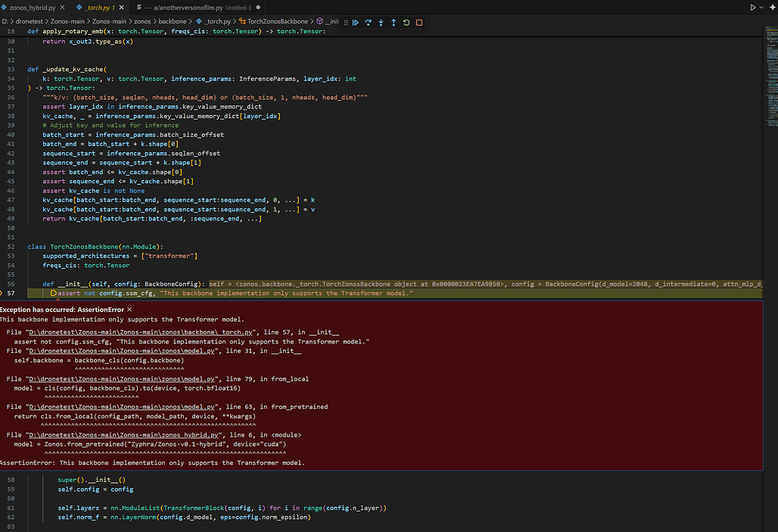Open model.py line 31 traceback link
This screenshot has height=532, width=778.
[122, 351]
